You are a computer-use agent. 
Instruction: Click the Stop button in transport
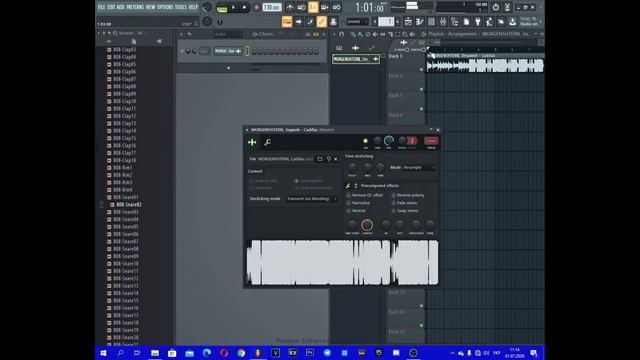[x=244, y=7]
